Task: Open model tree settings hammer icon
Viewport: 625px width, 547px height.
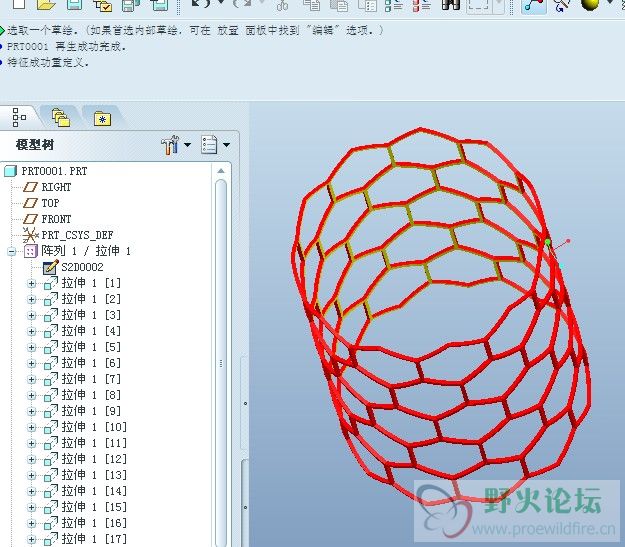Action: 170,145
